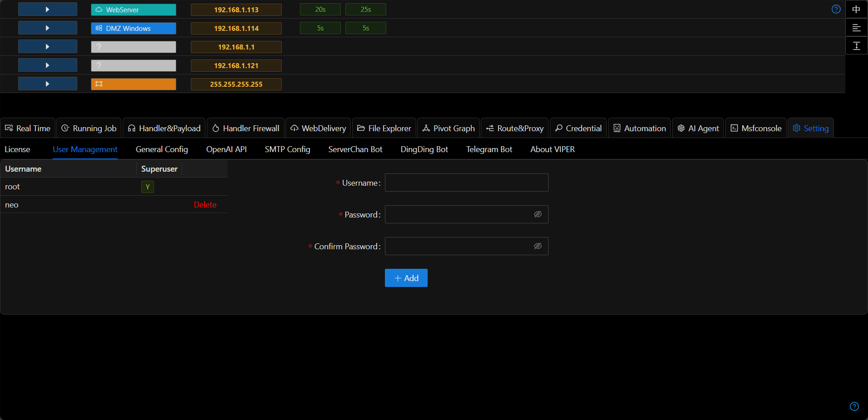The height and width of the screenshot is (420, 868).
Task: Click the IP address 192.168.1.114
Action: coord(236,28)
